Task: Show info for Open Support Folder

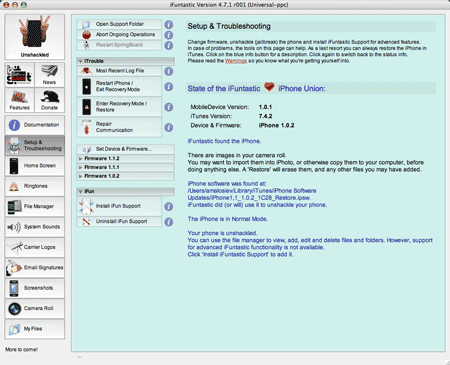Action: (169, 25)
